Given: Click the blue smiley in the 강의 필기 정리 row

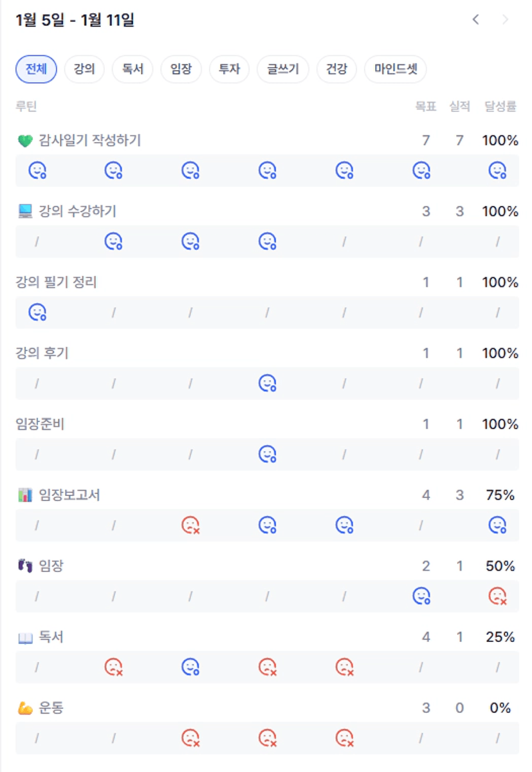Looking at the screenshot, I should click(x=37, y=313).
